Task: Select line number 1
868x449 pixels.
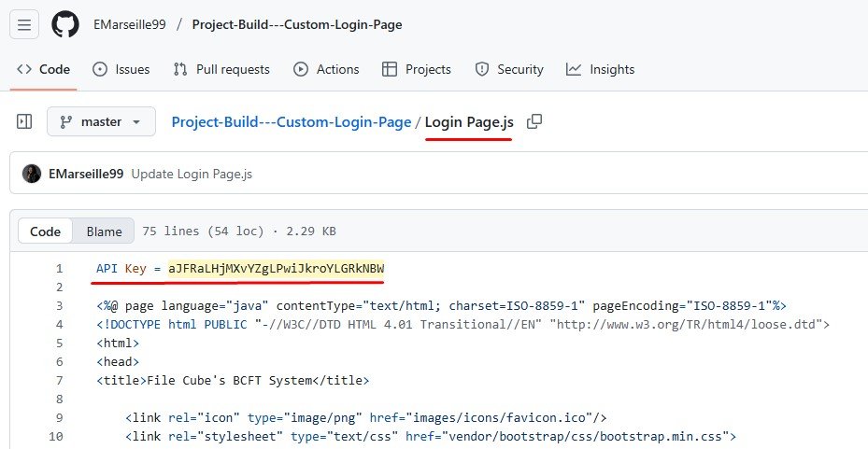Action: [59, 269]
